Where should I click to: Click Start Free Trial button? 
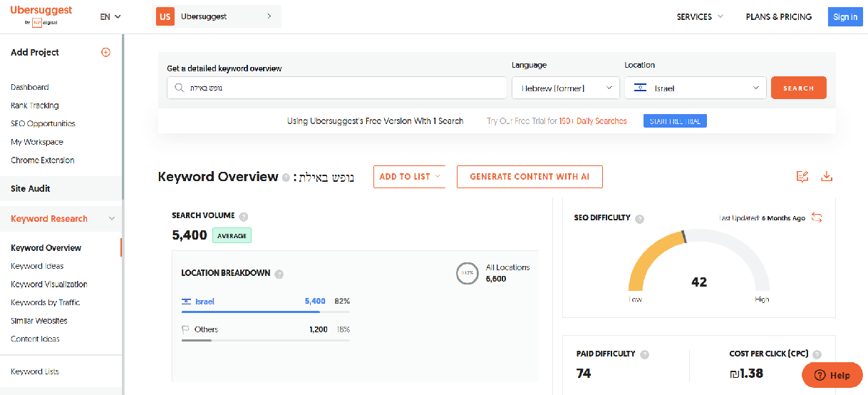tap(675, 121)
